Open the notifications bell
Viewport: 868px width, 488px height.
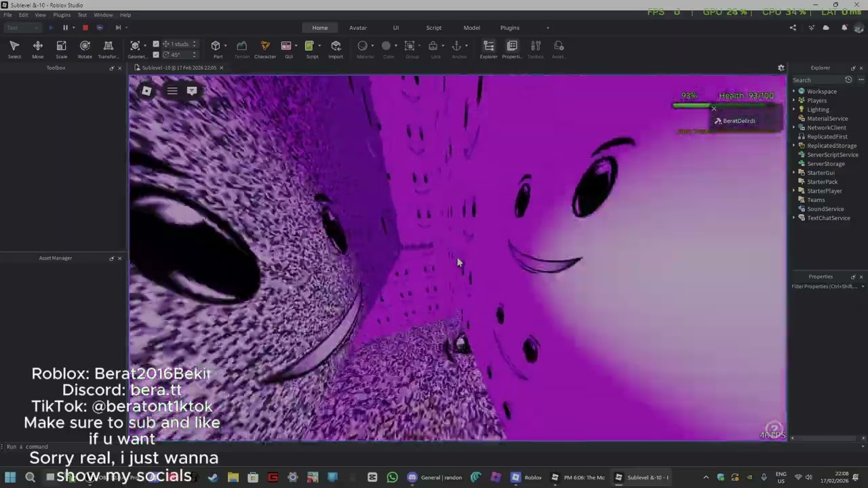(x=844, y=28)
